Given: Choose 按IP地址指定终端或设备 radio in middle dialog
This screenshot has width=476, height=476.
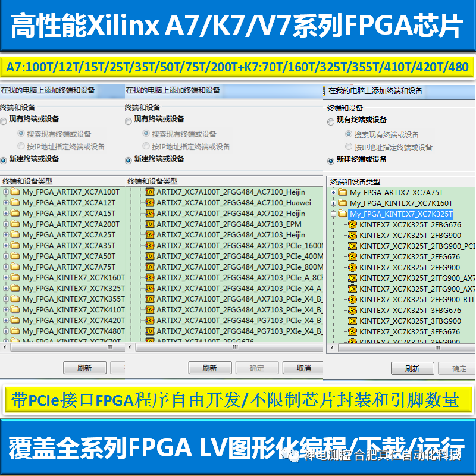Looking at the screenshot, I should tap(146, 146).
